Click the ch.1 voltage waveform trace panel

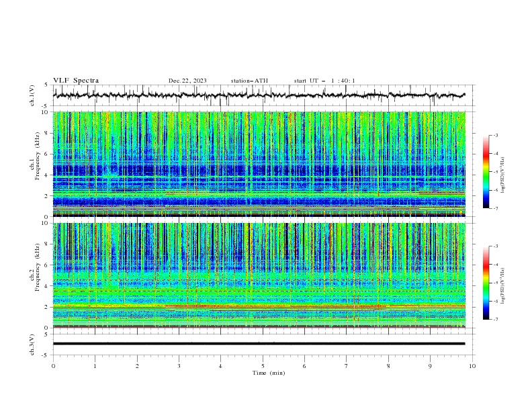263,95
